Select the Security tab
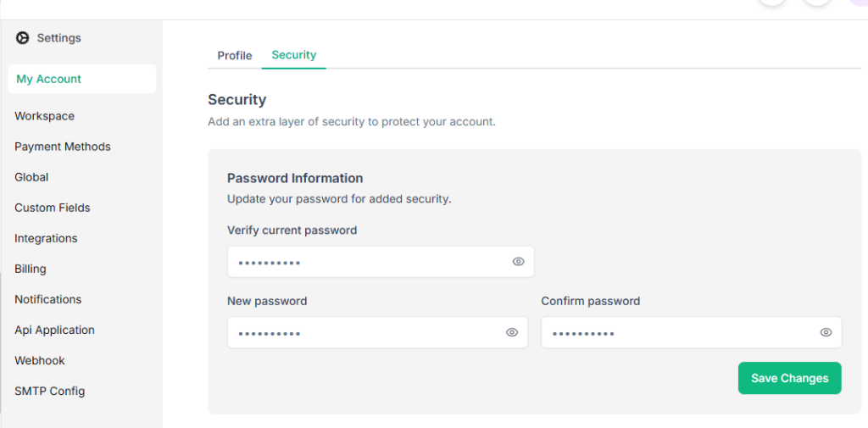The width and height of the screenshot is (868, 428). click(x=294, y=55)
